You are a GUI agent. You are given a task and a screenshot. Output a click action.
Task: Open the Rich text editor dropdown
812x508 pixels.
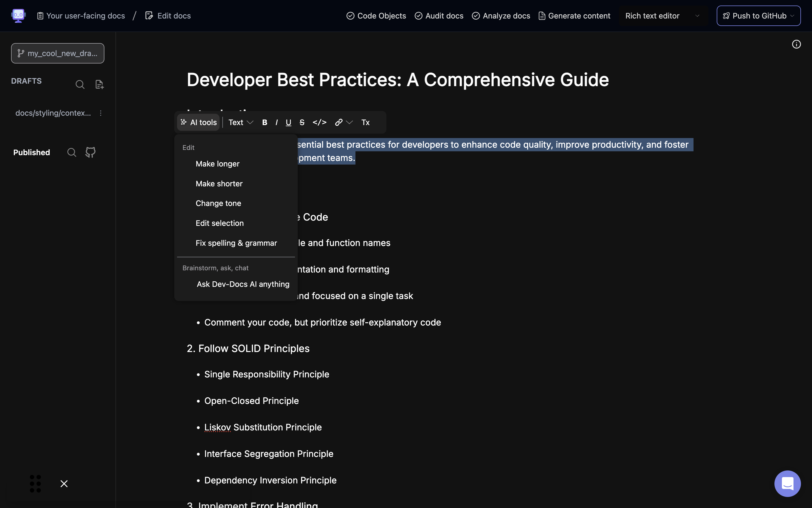pos(662,16)
